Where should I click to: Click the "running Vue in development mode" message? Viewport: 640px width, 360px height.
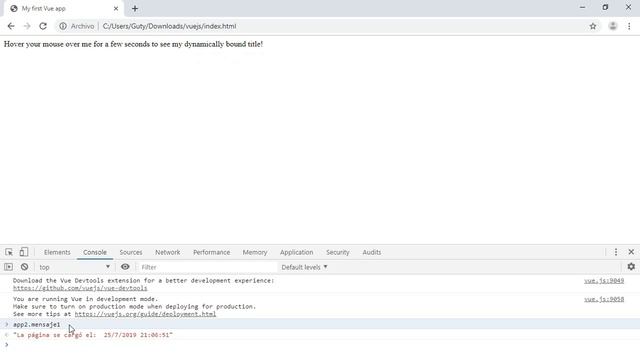pos(85,299)
